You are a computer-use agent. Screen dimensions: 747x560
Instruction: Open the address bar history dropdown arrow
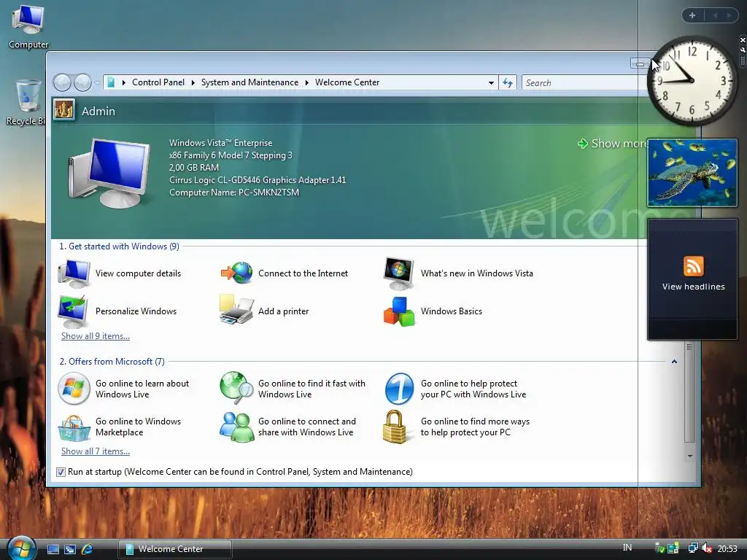click(x=491, y=83)
